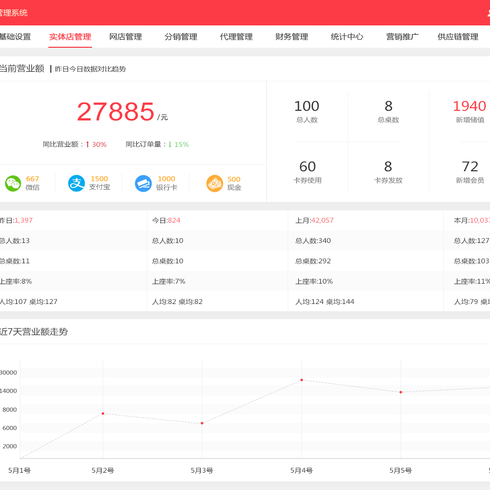This screenshot has height=490, width=490.
Task: Click 总人数:340 in last month column
Action: pyautogui.click(x=313, y=241)
